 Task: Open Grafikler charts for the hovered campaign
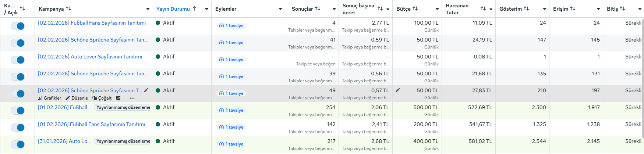[x=50, y=98]
